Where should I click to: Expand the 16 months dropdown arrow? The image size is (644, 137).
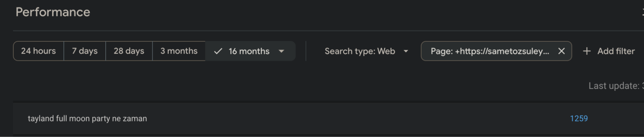[x=281, y=51]
